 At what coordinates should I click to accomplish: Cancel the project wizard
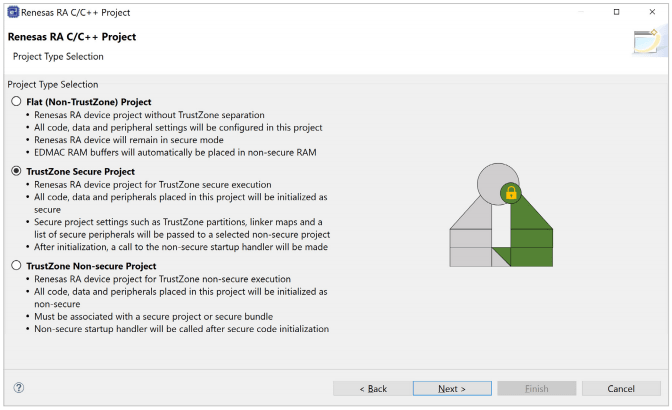621,389
